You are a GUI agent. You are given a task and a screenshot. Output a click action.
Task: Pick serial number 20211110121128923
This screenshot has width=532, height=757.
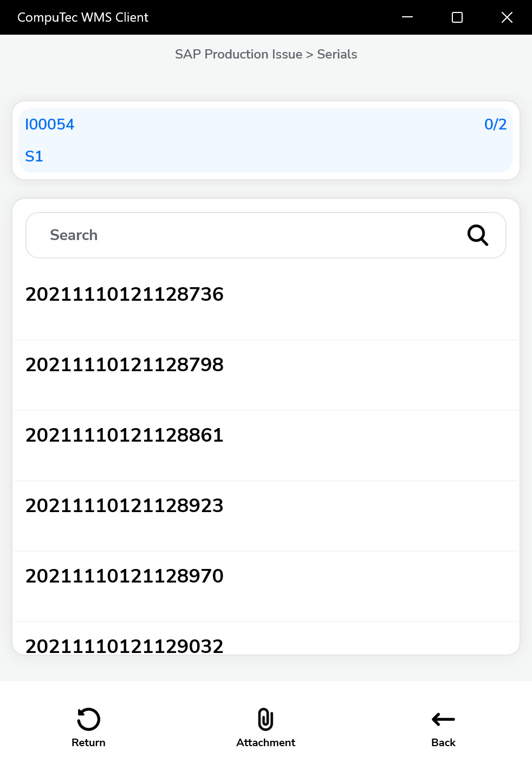(125, 506)
